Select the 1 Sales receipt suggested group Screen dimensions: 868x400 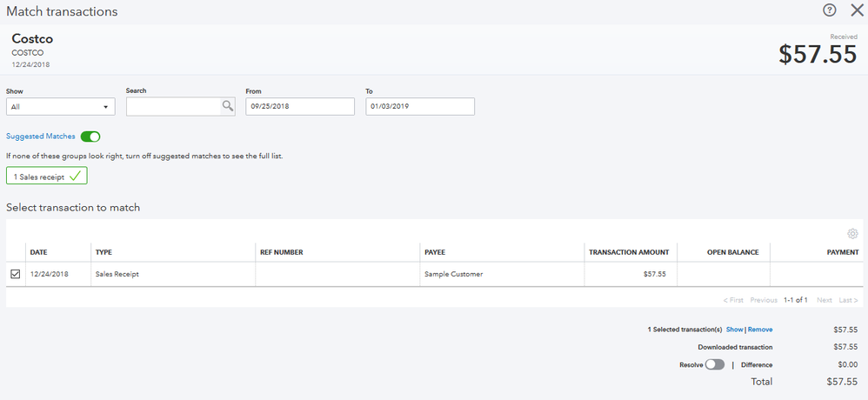[x=47, y=177]
